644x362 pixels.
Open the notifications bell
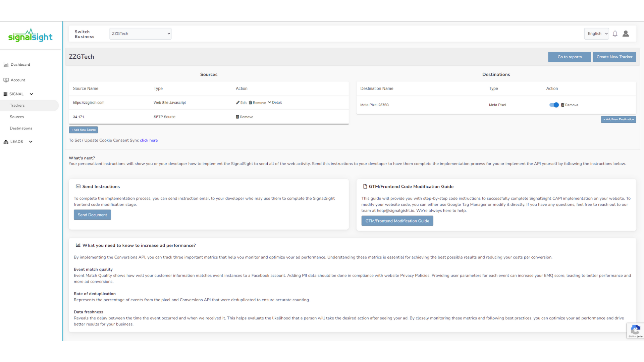(615, 34)
